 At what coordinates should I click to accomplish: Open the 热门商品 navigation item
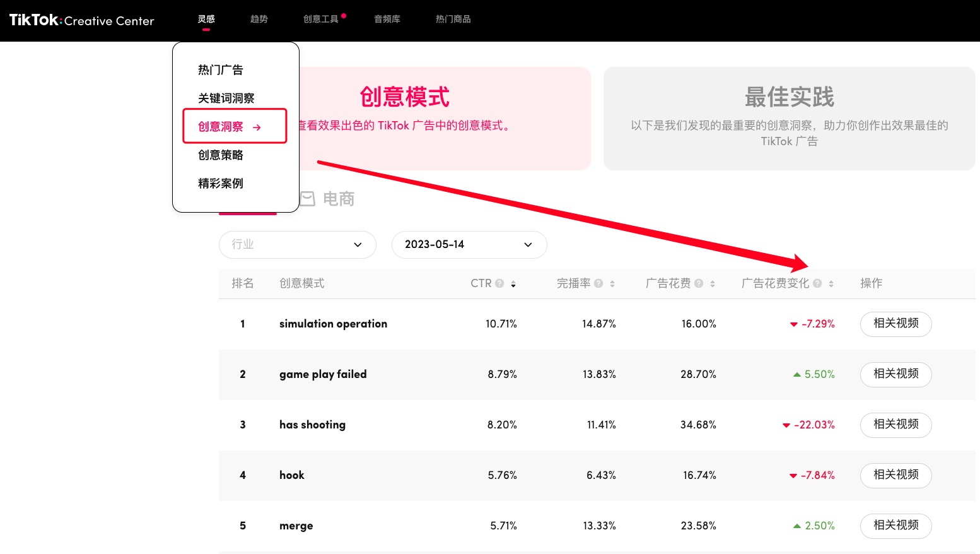[453, 19]
